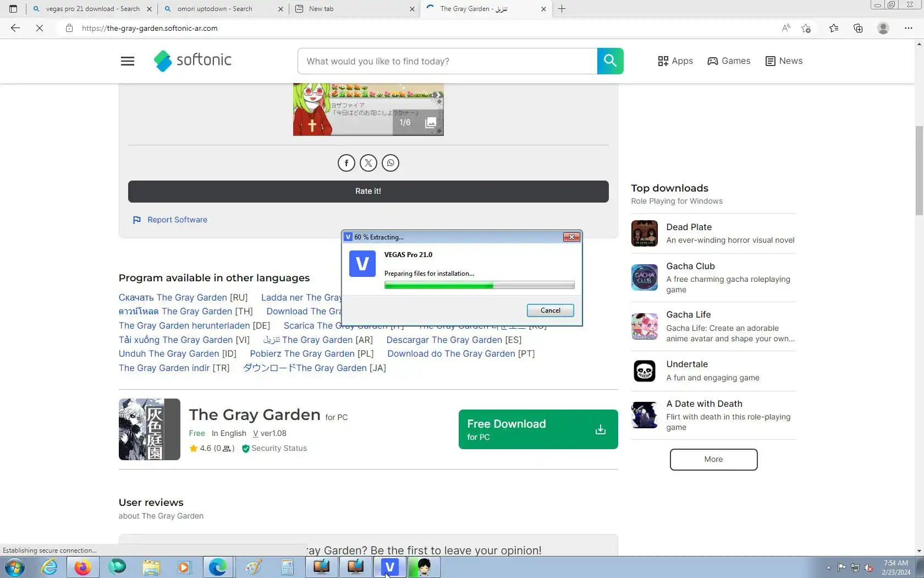Open News section on Softonic
This screenshot has width=924, height=578.
tap(784, 61)
